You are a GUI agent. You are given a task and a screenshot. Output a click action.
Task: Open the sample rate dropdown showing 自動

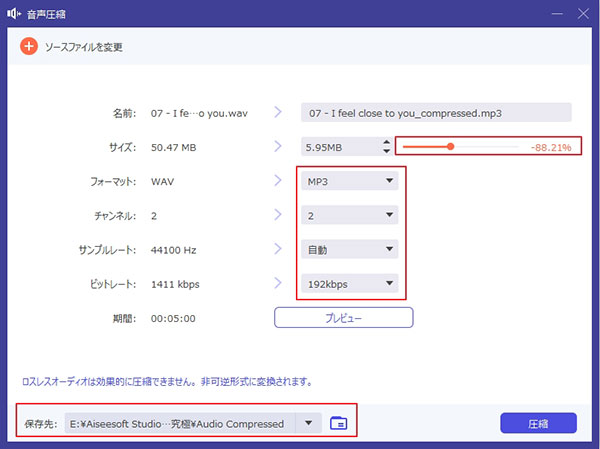pyautogui.click(x=350, y=250)
